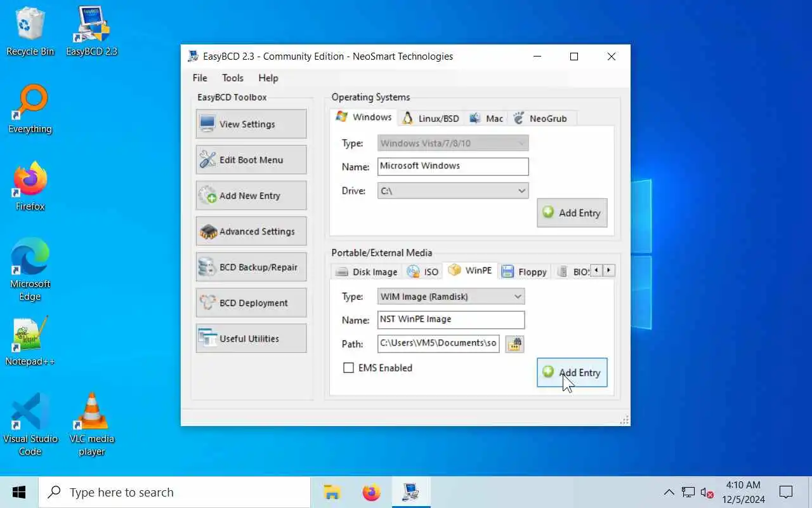Switch to the Linux/BSD tab

431,118
